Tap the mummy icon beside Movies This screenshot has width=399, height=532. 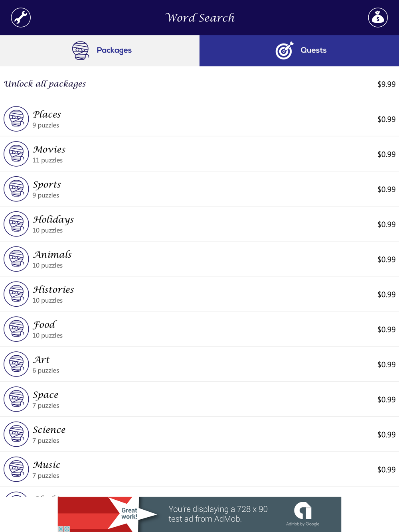pyautogui.click(x=16, y=154)
